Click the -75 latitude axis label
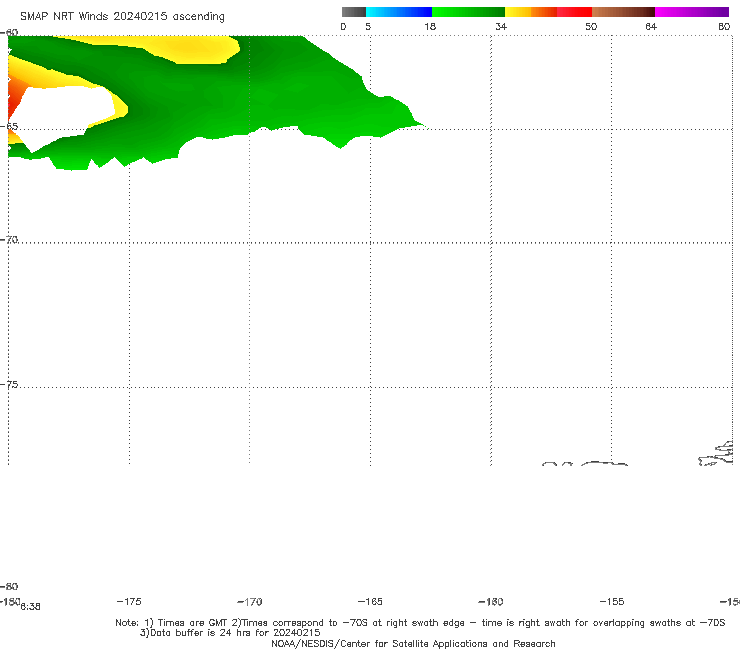740x650 pixels. pyautogui.click(x=9, y=384)
